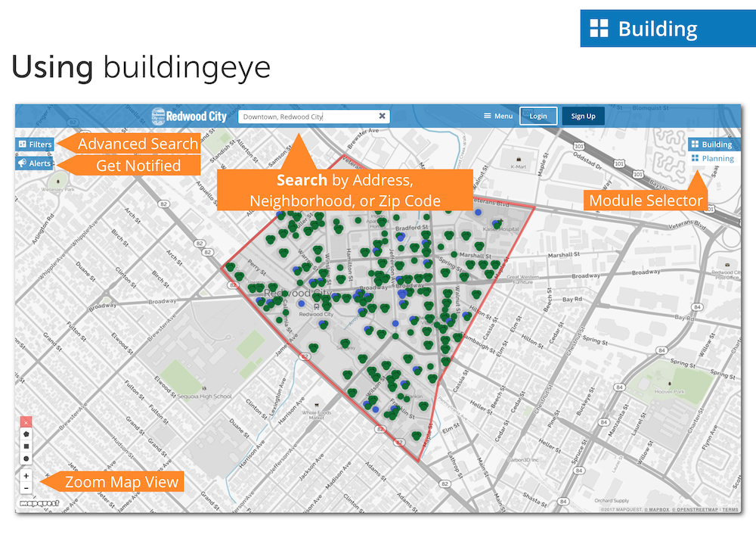Open the OPENSTREETMAP attribution link
Screen dimensions: 756x541
698,510
